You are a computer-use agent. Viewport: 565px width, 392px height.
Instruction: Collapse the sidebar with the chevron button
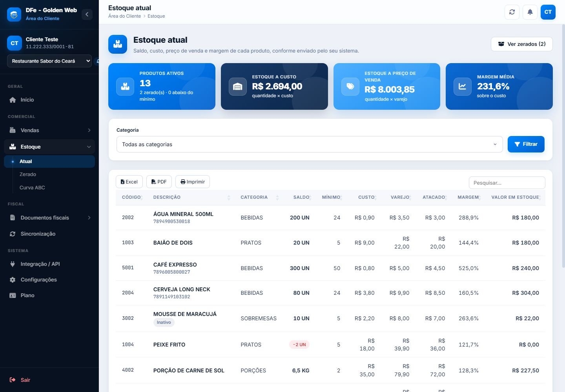pyautogui.click(x=87, y=15)
